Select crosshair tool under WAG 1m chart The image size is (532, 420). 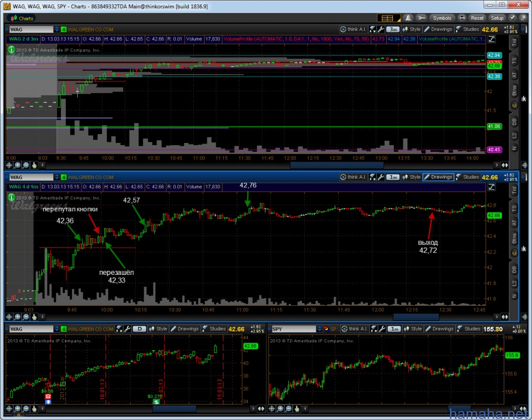[9, 317]
